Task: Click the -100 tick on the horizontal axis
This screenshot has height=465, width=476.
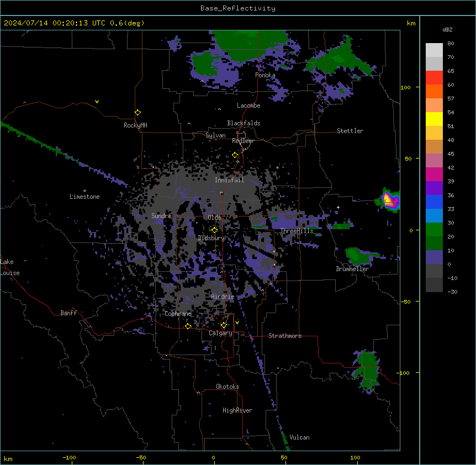Action: pos(70,457)
